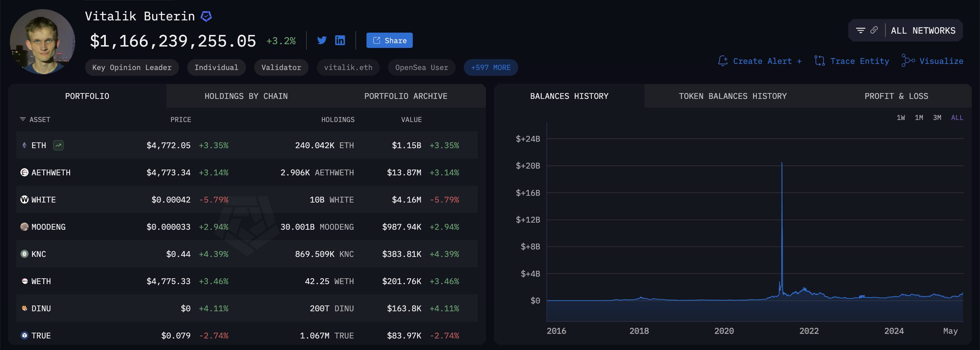Image resolution: width=980 pixels, height=350 pixels.
Task: Click the balance spike peak on the chart
Action: tap(782, 163)
